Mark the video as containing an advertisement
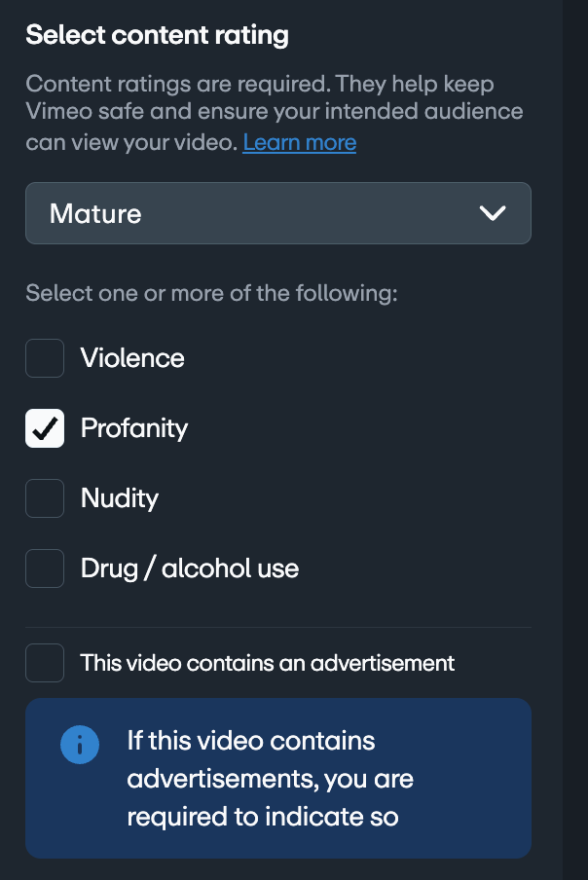 pyautogui.click(x=45, y=663)
